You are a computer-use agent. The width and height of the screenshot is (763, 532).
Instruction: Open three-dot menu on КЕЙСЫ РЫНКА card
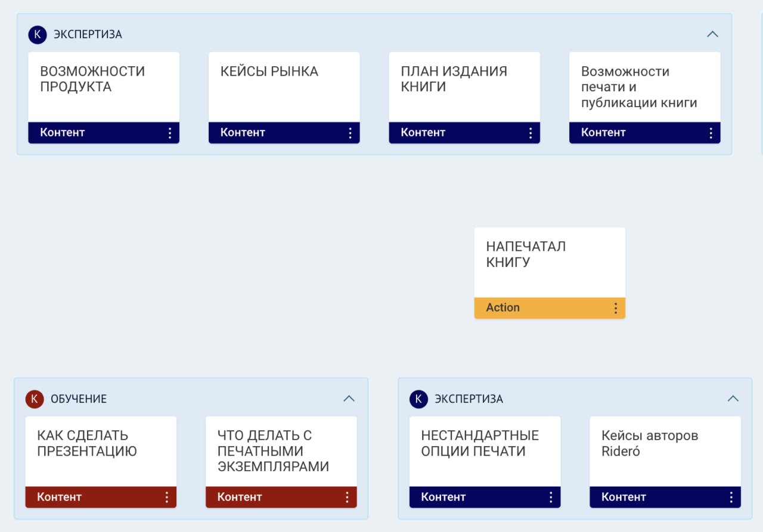pos(350,133)
